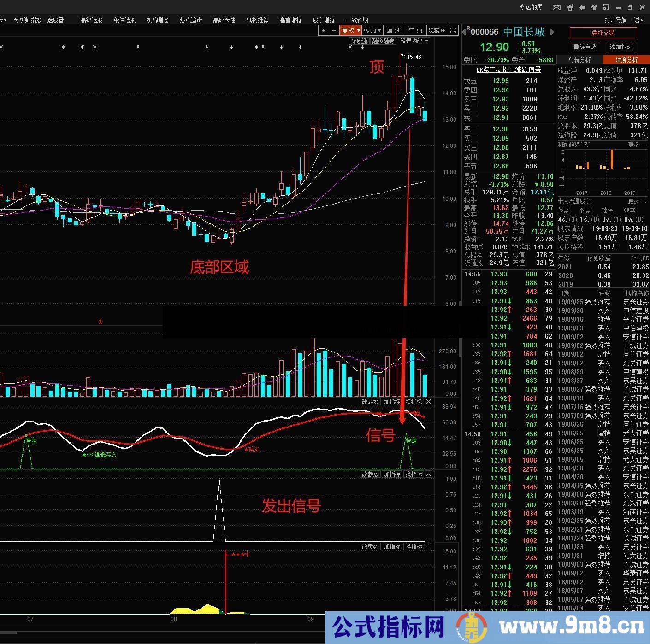650x644 pixels.
Task: Open the 复权 dropdown
Action: pos(350,30)
